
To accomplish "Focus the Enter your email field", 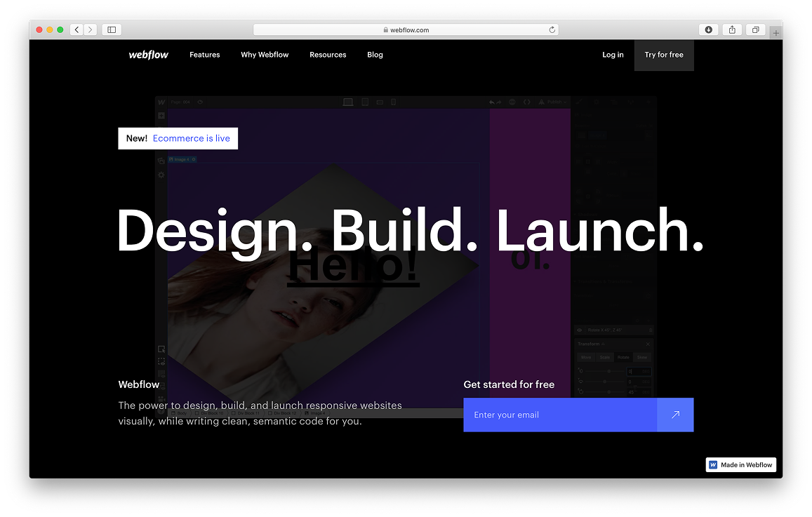I will pos(560,415).
